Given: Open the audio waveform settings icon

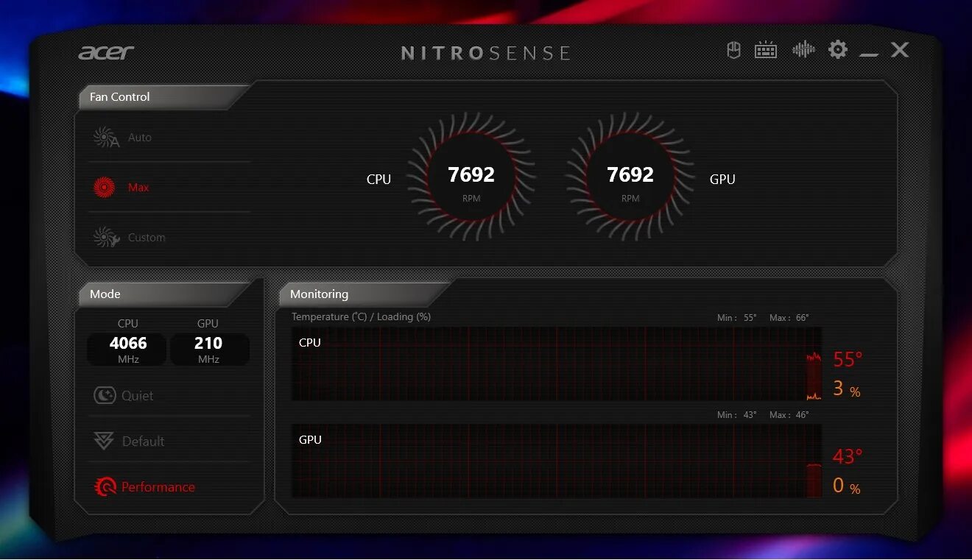Looking at the screenshot, I should click(803, 50).
